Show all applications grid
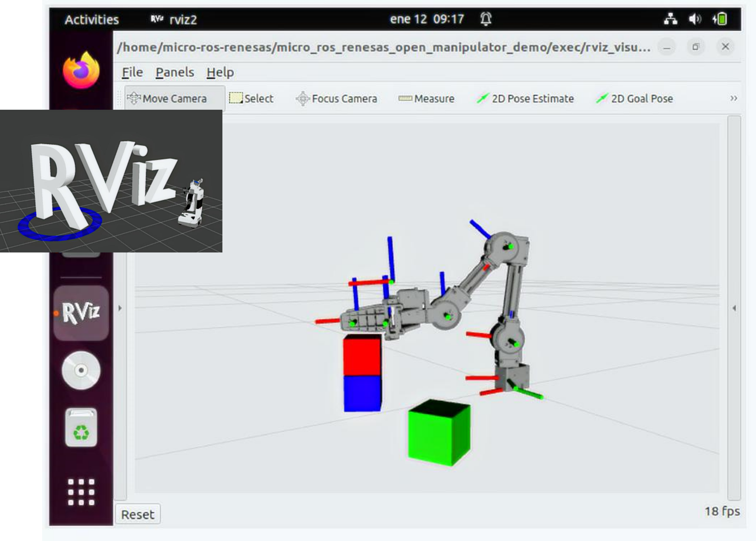 [81, 492]
